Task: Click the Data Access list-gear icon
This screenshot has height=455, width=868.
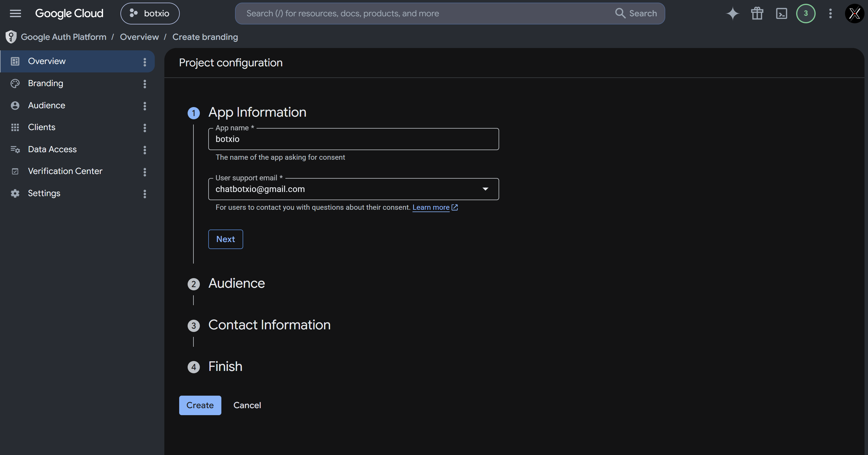Action: point(15,149)
